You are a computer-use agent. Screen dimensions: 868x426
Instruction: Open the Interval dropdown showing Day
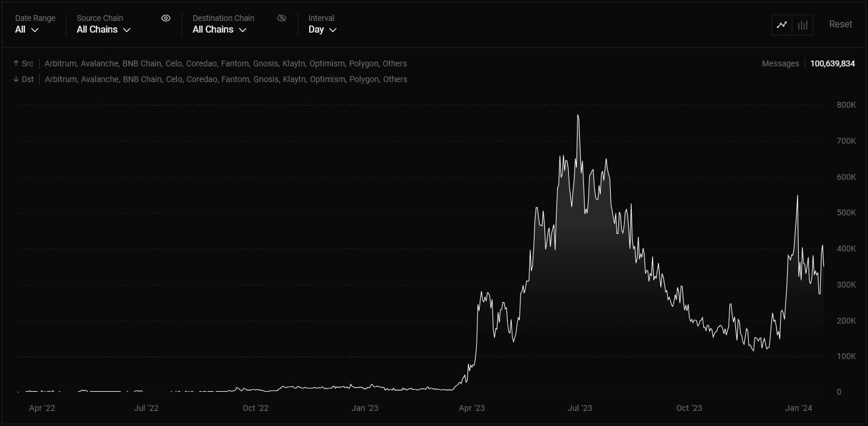(x=323, y=29)
